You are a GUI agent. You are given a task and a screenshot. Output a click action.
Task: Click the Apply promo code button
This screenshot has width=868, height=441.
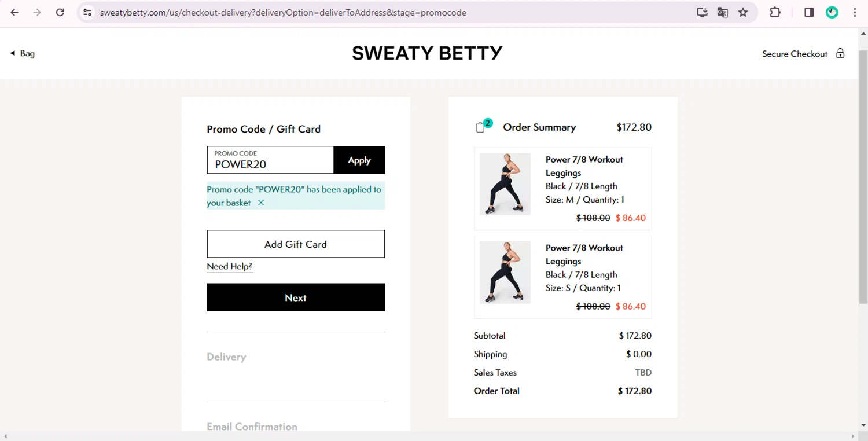pos(359,160)
